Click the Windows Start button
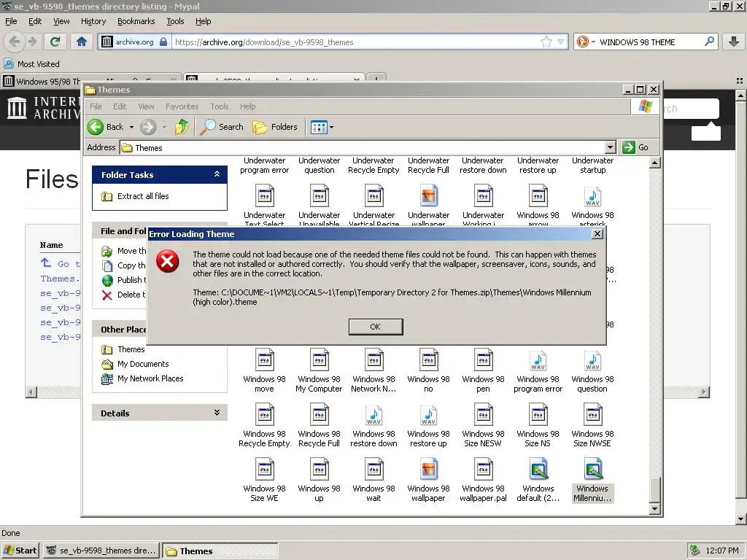747x560 pixels. tap(20, 551)
